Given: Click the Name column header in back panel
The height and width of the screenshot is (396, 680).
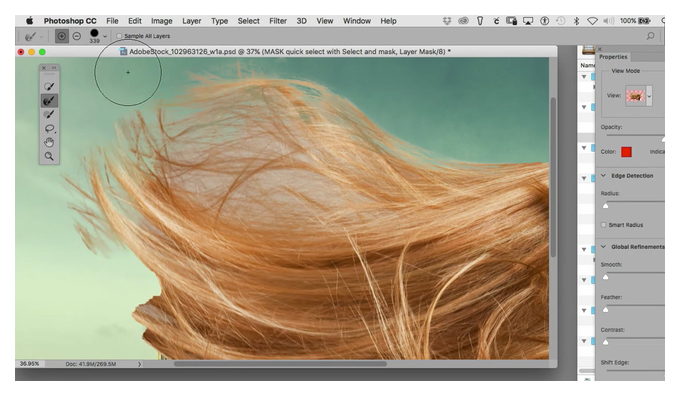Looking at the screenshot, I should [588, 65].
